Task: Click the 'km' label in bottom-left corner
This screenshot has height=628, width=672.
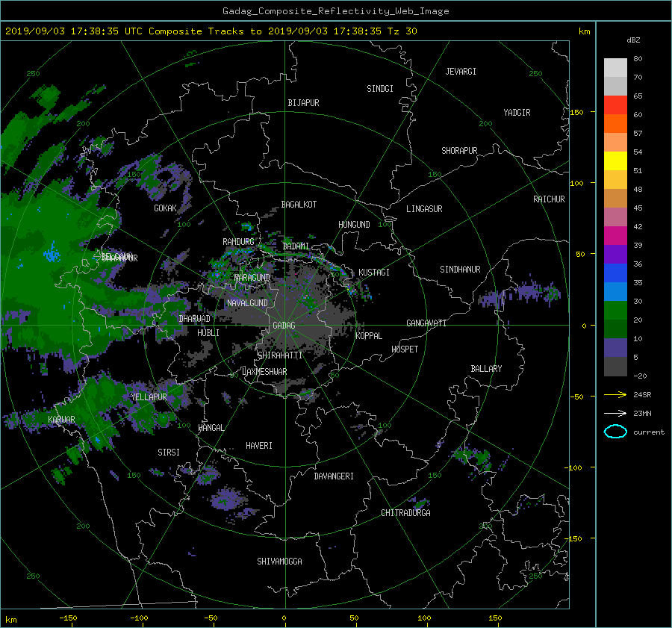Action: (10, 620)
